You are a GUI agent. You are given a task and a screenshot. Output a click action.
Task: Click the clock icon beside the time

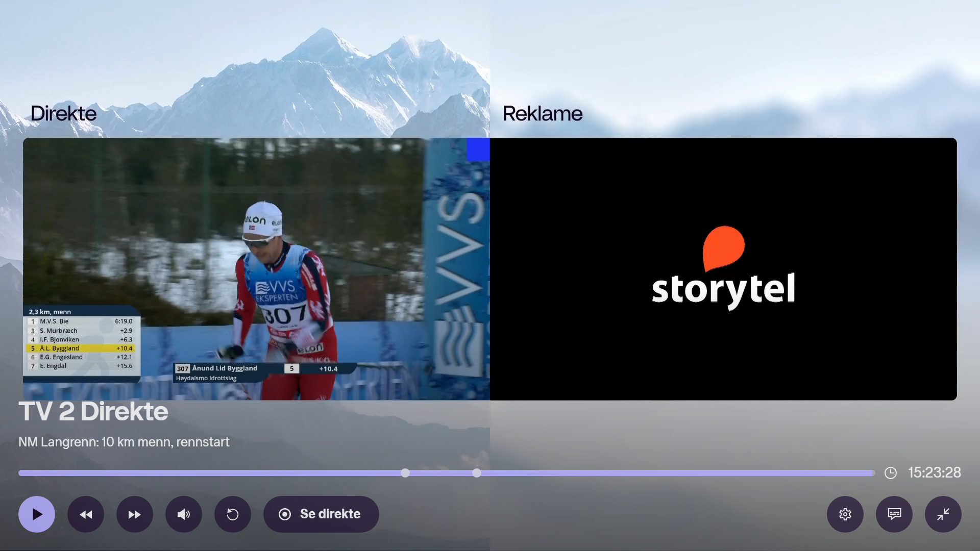[x=891, y=473]
